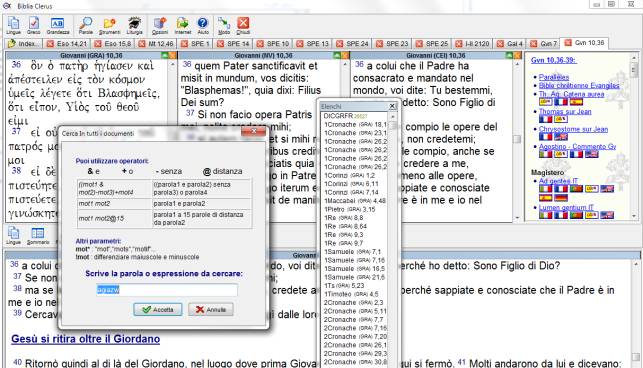
Task: Click the Sommario icon in lower toolbar
Action: [x=38, y=236]
